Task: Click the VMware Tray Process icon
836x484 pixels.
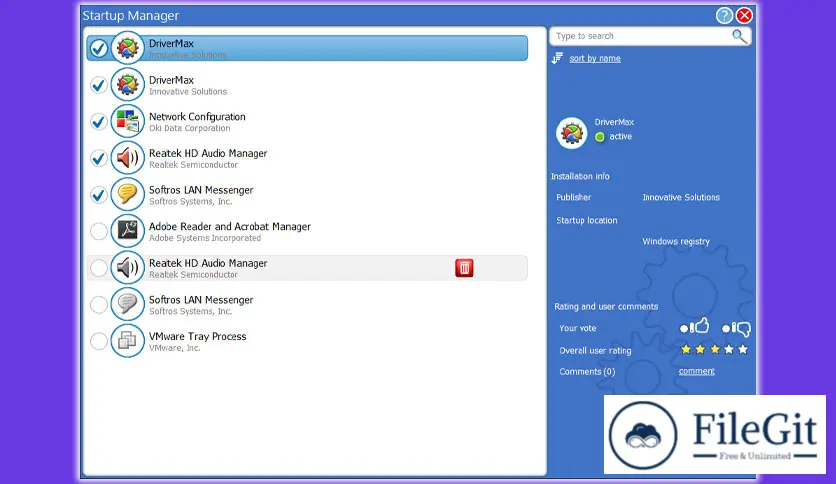Action: pyautogui.click(x=127, y=341)
